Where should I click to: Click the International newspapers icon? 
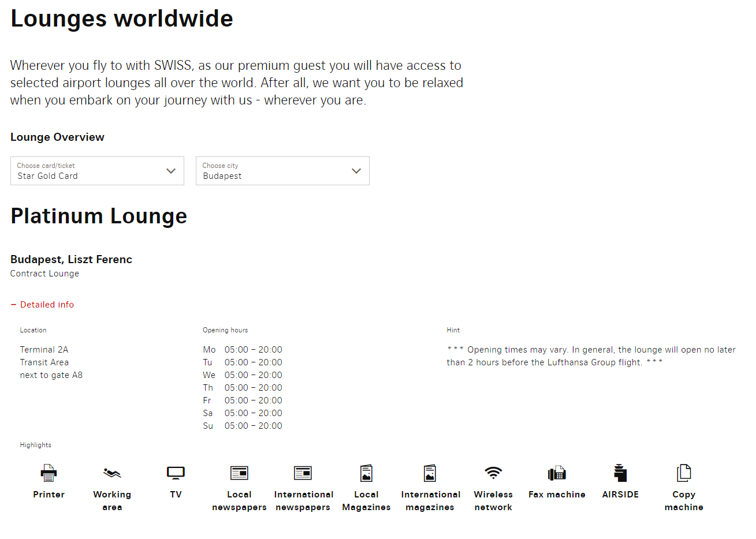click(x=303, y=473)
